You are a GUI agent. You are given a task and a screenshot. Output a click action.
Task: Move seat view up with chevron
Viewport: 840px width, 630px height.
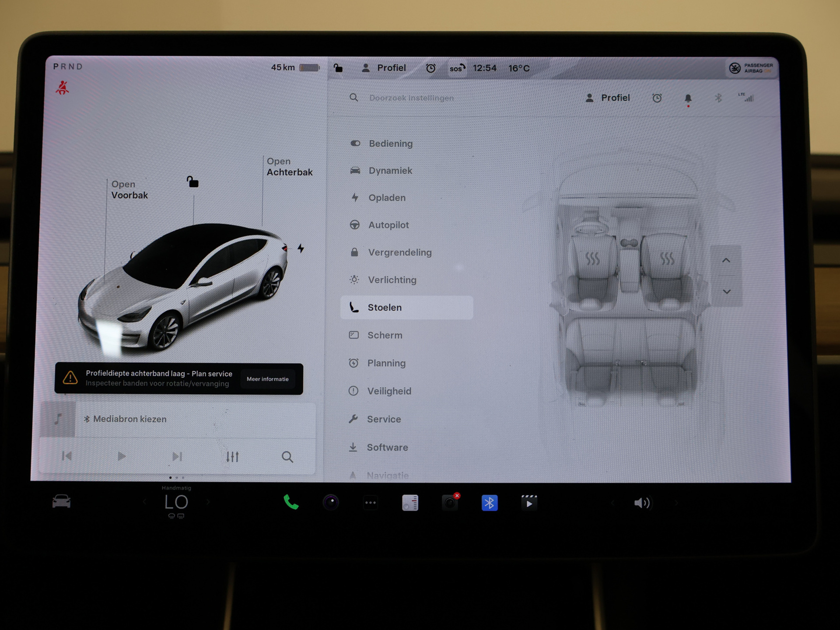(726, 261)
